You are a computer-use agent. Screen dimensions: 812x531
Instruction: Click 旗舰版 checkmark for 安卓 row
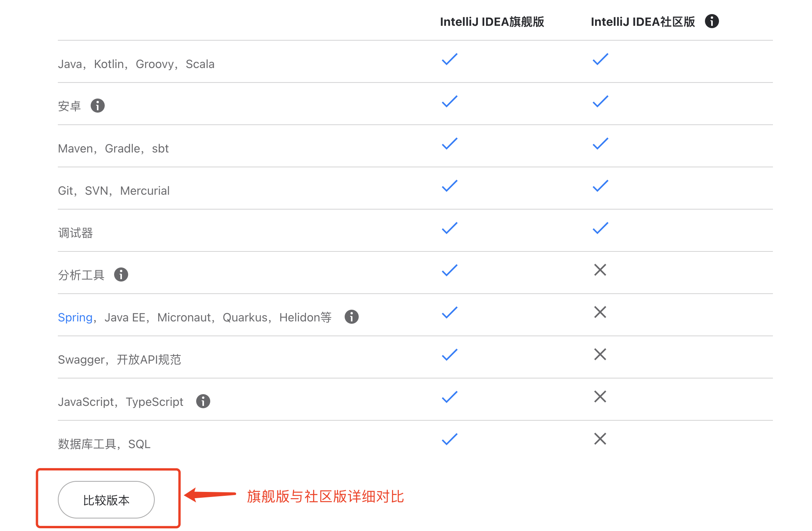[x=449, y=102]
